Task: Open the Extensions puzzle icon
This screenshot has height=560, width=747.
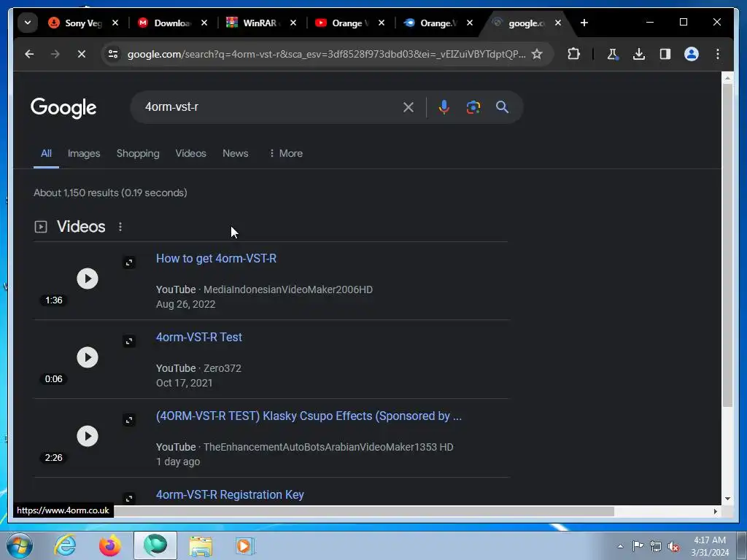Action: coord(573,54)
